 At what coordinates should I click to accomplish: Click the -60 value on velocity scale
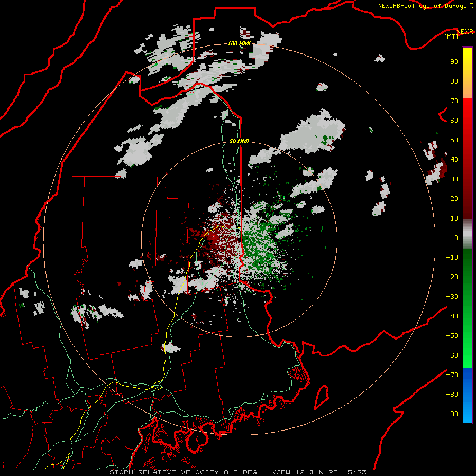pos(452,355)
